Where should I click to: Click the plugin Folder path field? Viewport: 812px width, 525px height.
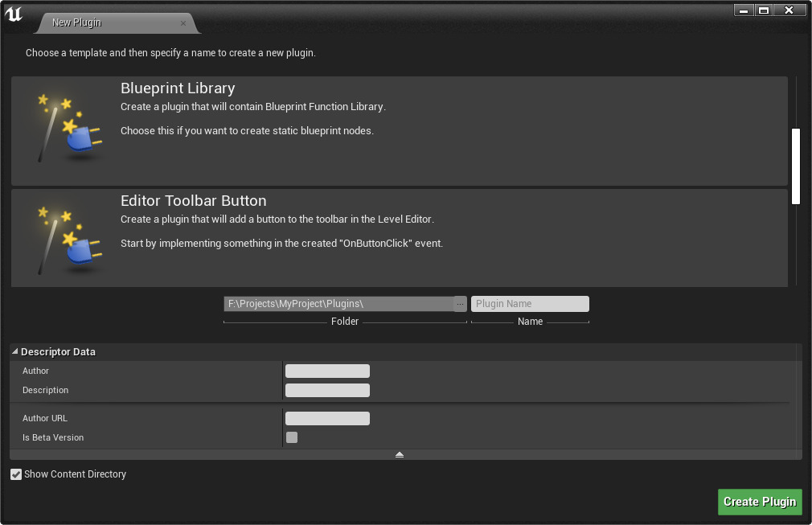(x=338, y=304)
